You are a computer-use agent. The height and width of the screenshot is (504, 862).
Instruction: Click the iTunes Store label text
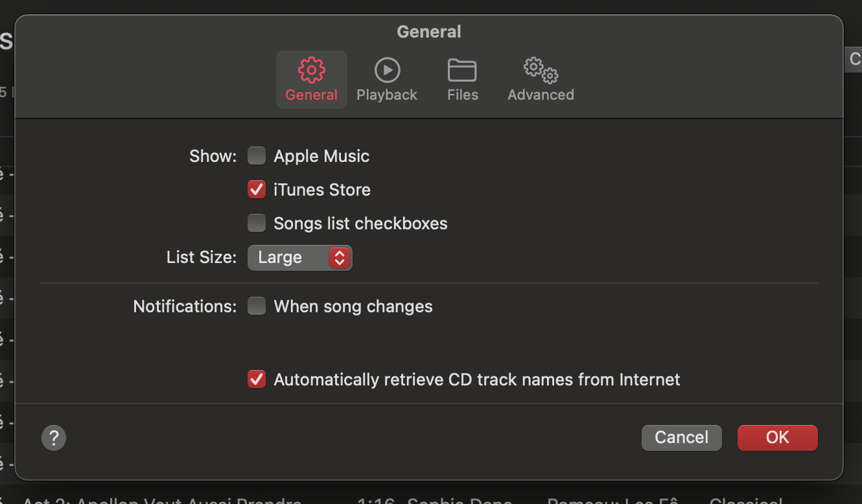point(322,190)
